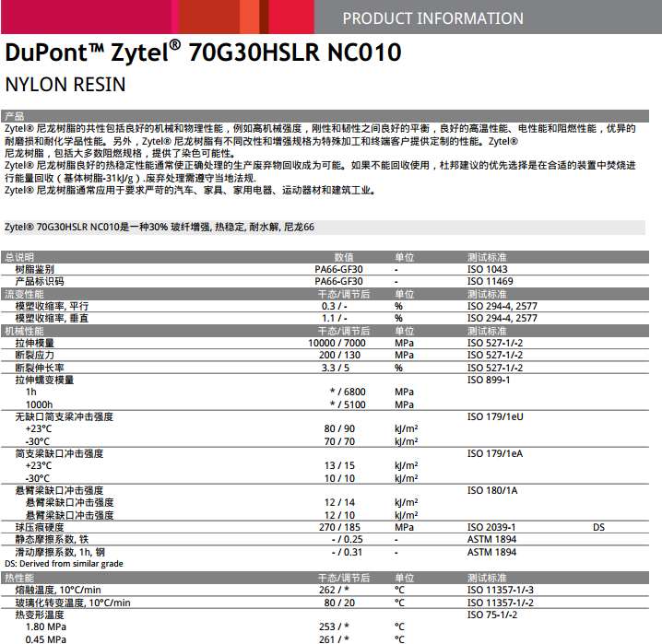Click the value 80 / 90
The width and height of the screenshot is (662, 644).
click(x=339, y=428)
